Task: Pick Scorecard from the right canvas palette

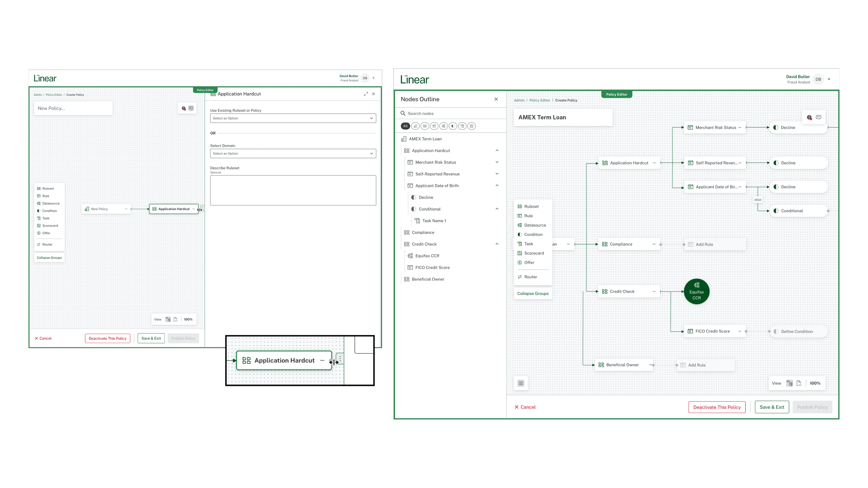Action: tap(534, 253)
